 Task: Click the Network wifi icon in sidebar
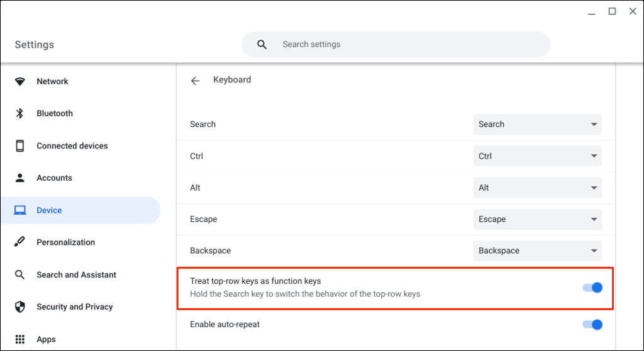point(20,81)
